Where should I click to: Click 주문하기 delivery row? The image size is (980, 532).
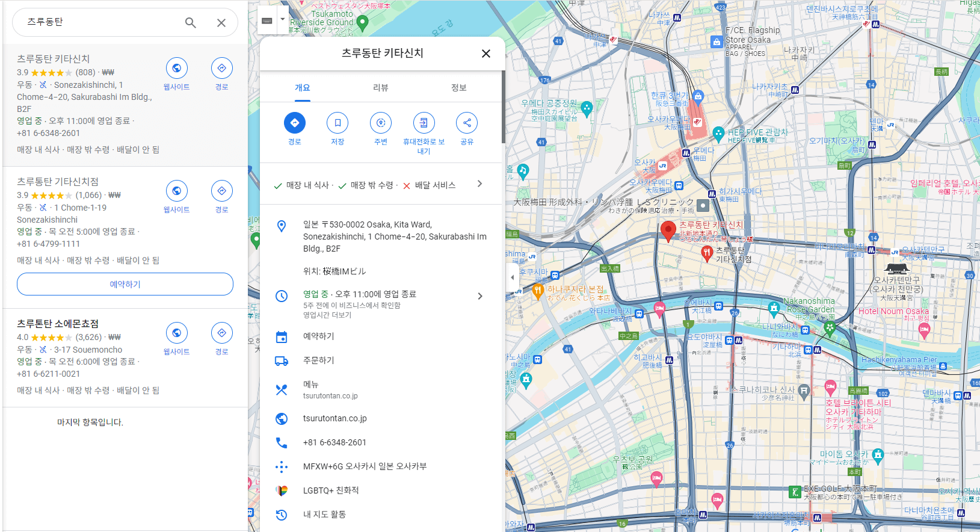pyautogui.click(x=381, y=360)
